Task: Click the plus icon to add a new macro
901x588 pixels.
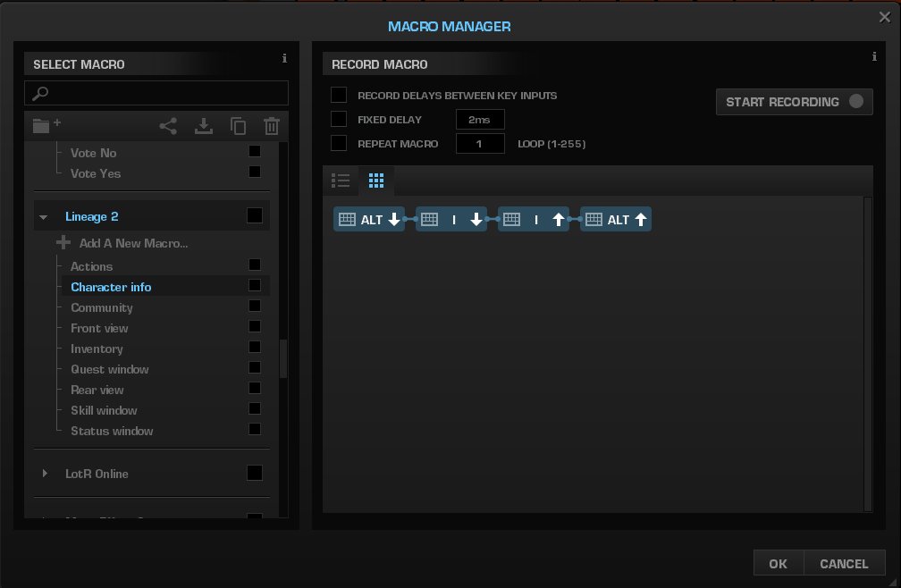Action: click(x=63, y=243)
